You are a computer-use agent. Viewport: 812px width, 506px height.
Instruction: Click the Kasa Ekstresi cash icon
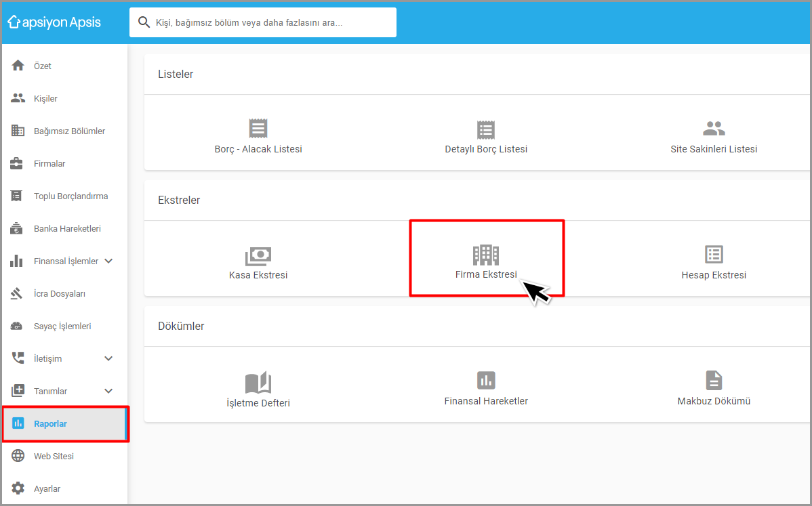tap(258, 255)
